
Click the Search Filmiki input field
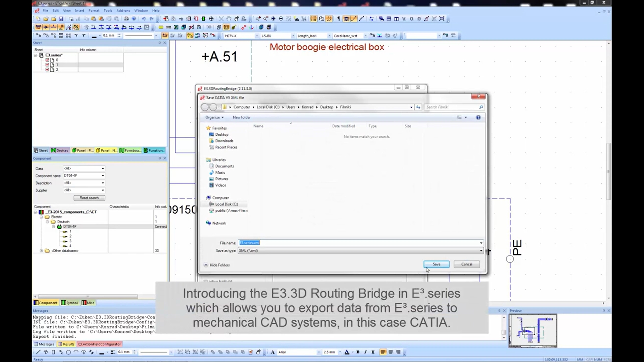coord(451,107)
